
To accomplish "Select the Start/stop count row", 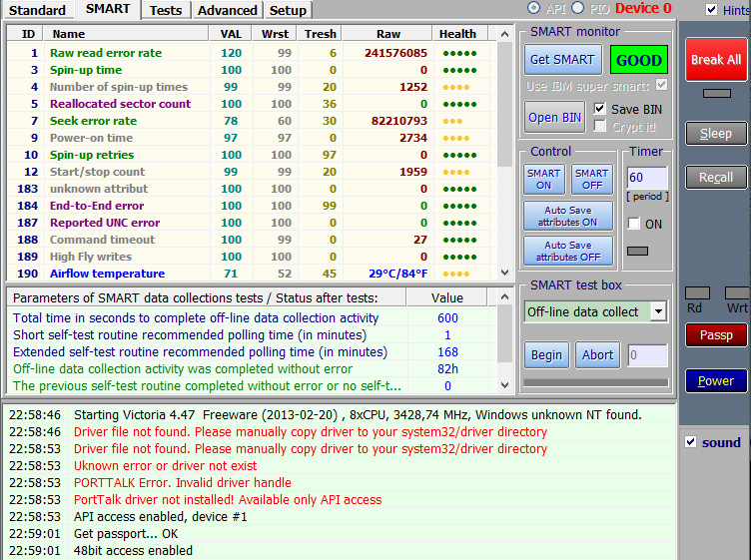I will coord(252,172).
